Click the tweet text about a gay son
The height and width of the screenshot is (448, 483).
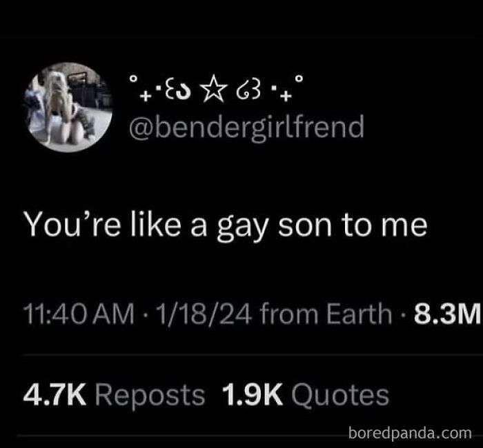coord(226,225)
